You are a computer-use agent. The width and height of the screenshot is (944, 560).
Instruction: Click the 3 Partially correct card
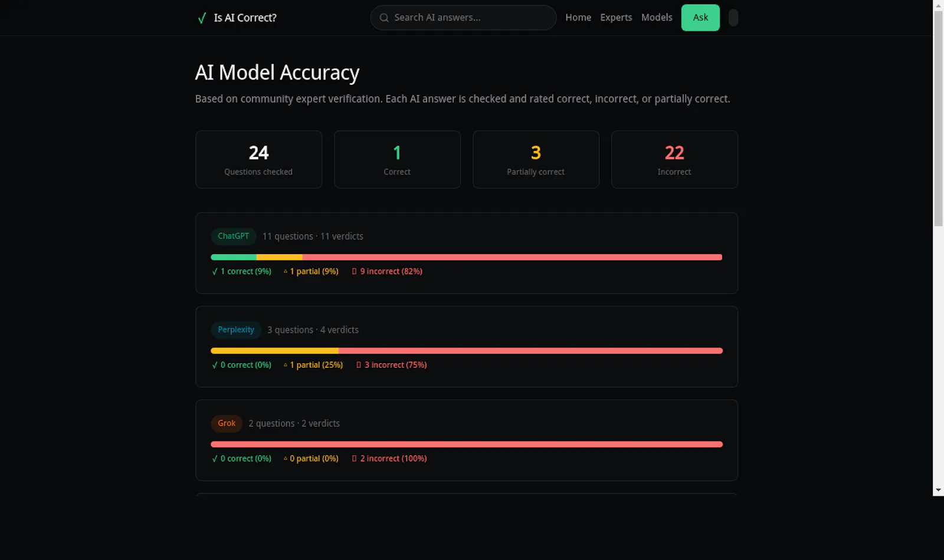point(536,160)
